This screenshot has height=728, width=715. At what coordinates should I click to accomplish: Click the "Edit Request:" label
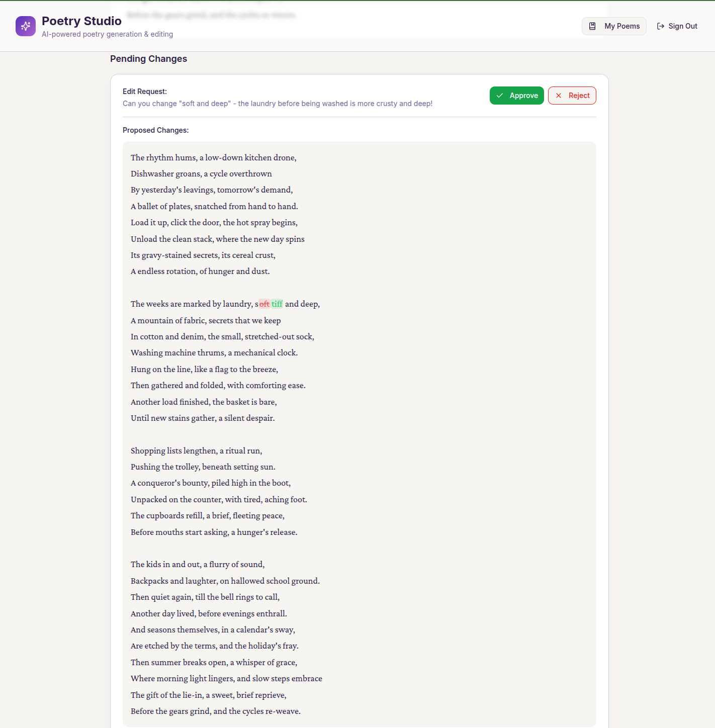click(145, 92)
